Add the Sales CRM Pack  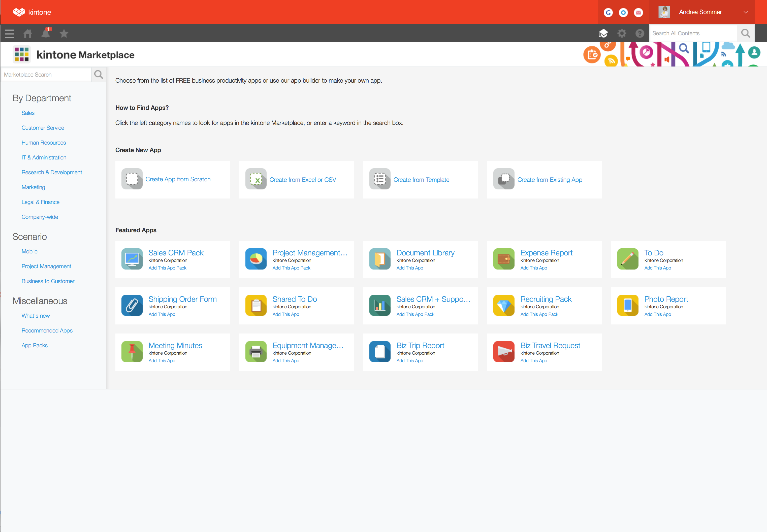point(167,268)
